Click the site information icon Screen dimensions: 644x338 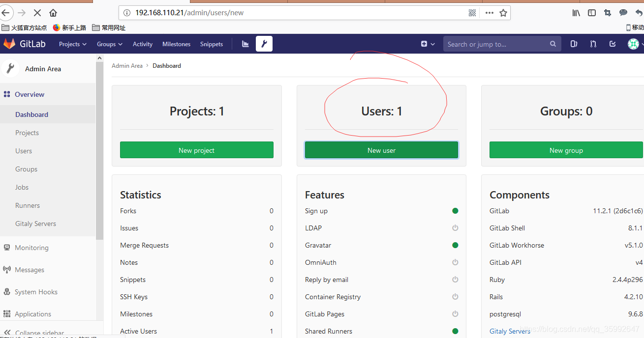tap(127, 13)
